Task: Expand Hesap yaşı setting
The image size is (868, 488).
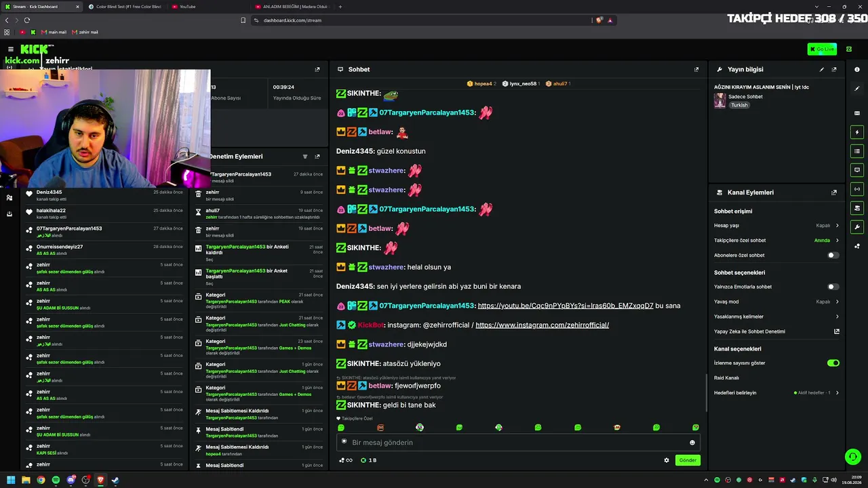Action: tap(776, 226)
